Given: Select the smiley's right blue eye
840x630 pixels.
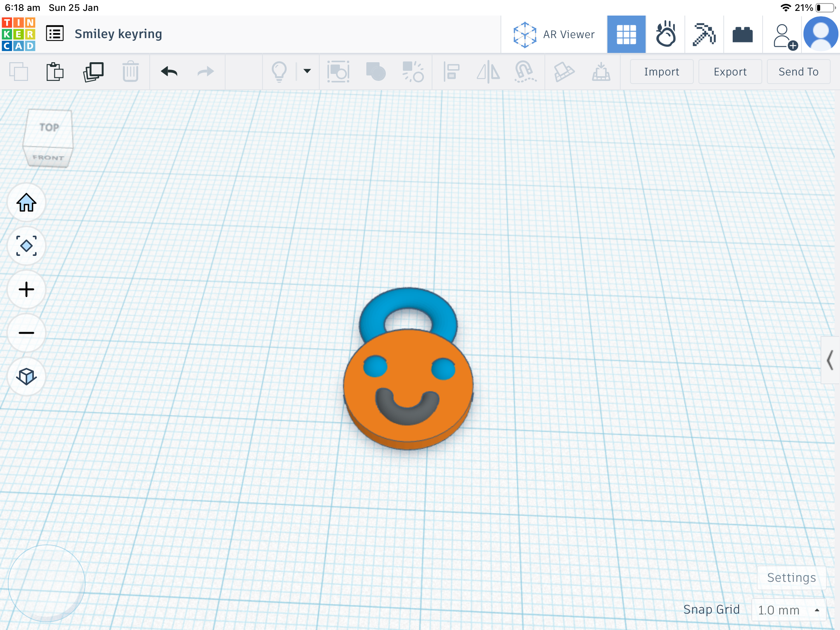Looking at the screenshot, I should pos(443,369).
